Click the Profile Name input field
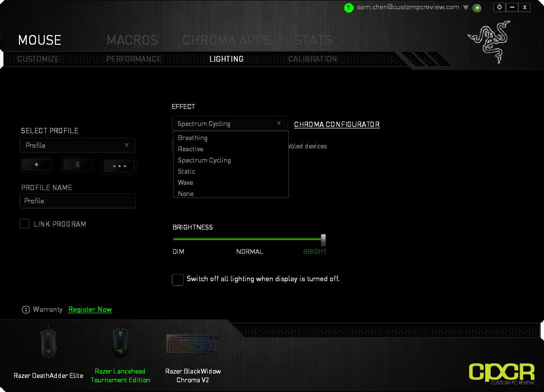Viewport: 544px width, 392px height. click(x=78, y=201)
